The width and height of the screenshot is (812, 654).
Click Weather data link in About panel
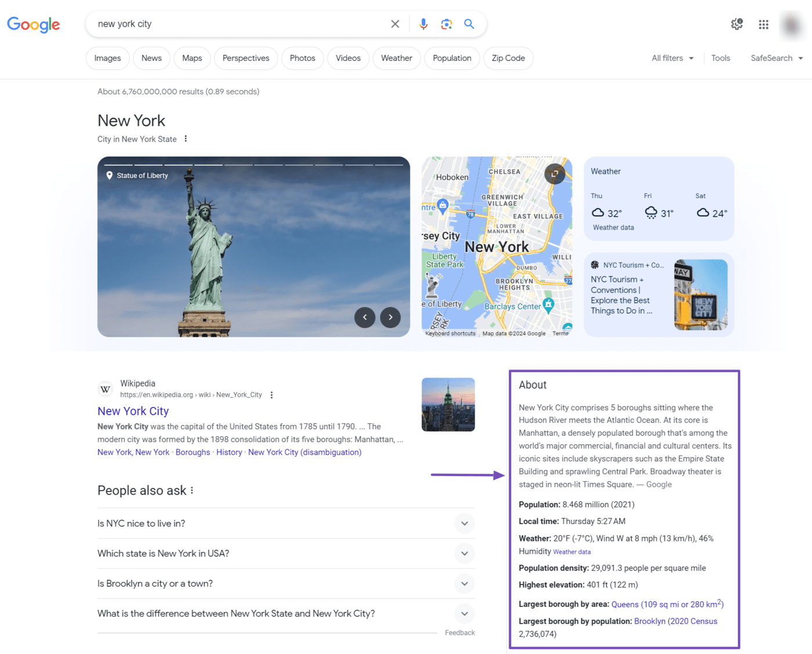click(572, 552)
